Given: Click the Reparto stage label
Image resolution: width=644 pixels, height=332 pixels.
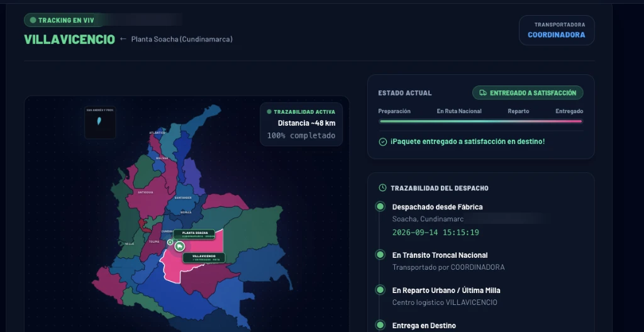Looking at the screenshot, I should click(518, 111).
